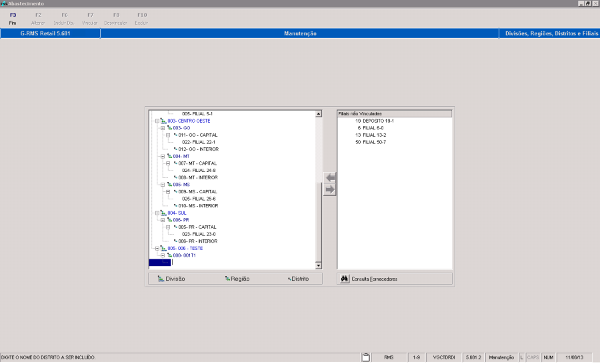Click the G-RMS Retail 5.681 banner label
The height and width of the screenshot is (364, 600).
point(45,34)
